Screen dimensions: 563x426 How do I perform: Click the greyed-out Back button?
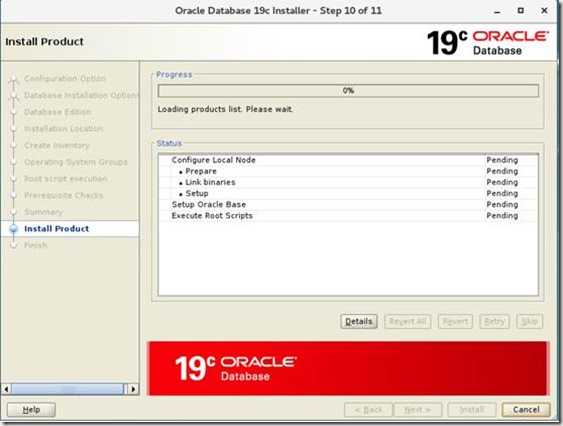click(x=368, y=409)
